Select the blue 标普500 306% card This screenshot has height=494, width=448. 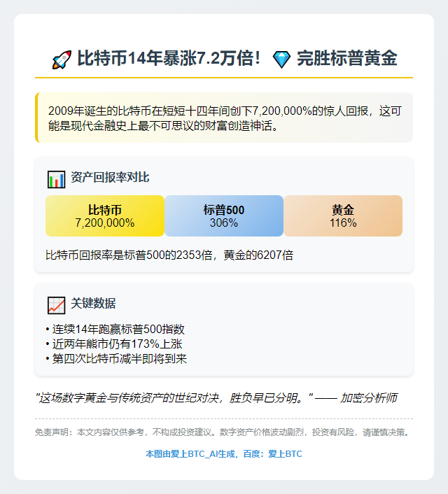tap(224, 216)
